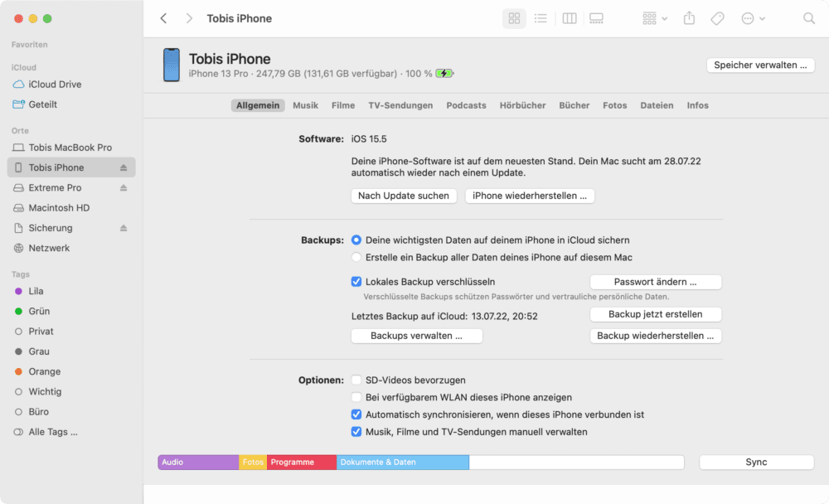Click Backup wiederherstellen button
Viewport: 829px width, 504px height.
coord(656,336)
